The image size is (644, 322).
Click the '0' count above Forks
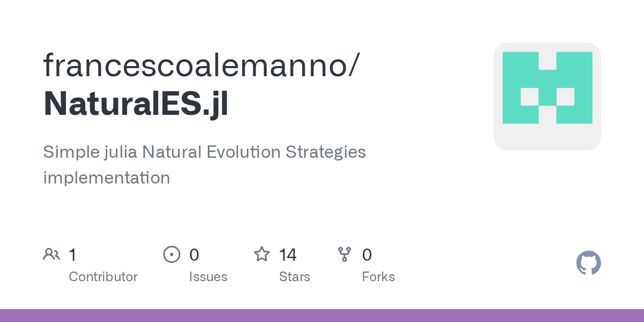coord(367,254)
